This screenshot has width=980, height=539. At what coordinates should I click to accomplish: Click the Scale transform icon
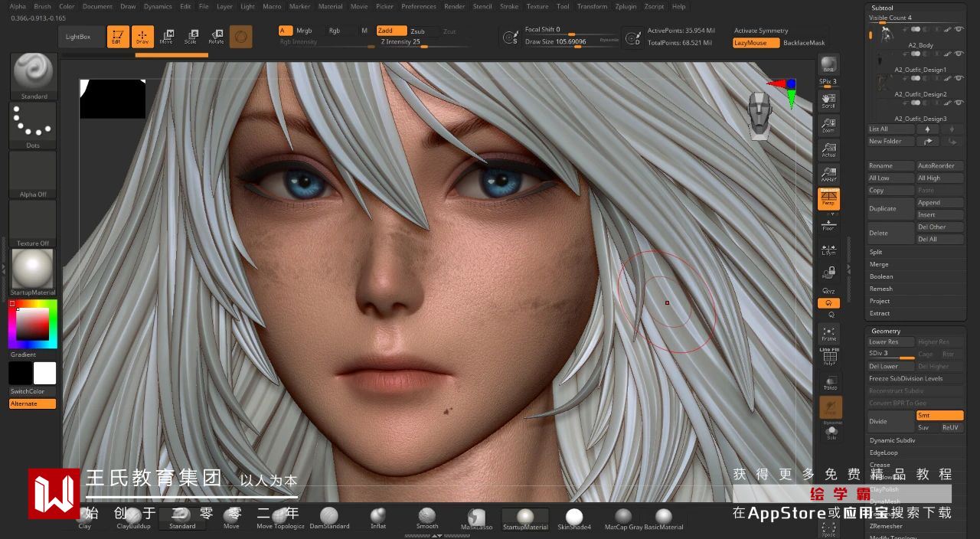point(191,36)
